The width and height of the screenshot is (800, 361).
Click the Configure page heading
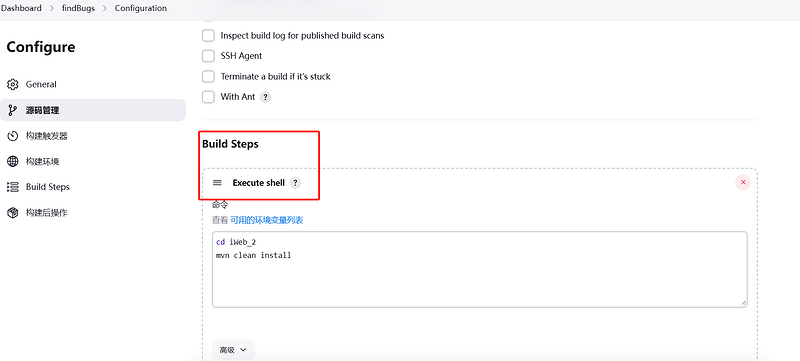(x=41, y=47)
